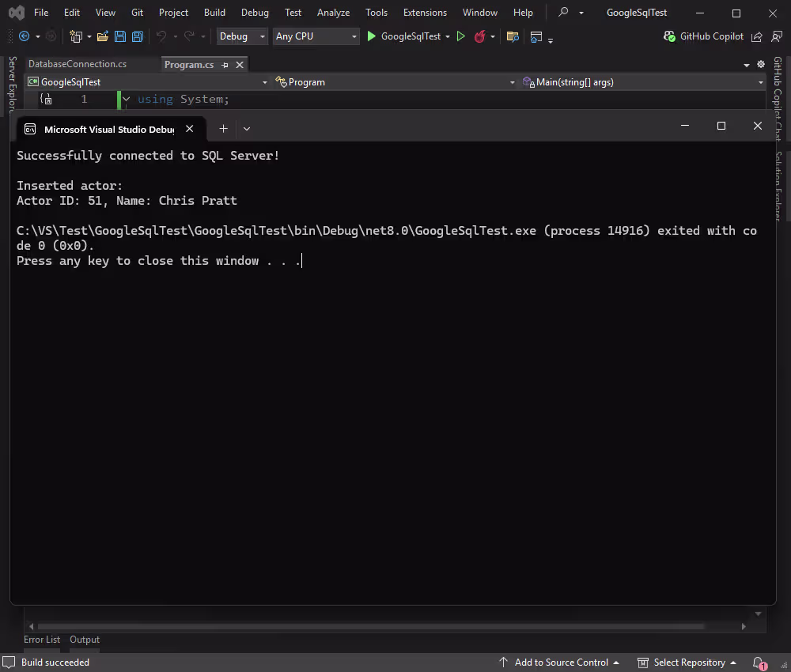Click the Save All icon

point(136,36)
